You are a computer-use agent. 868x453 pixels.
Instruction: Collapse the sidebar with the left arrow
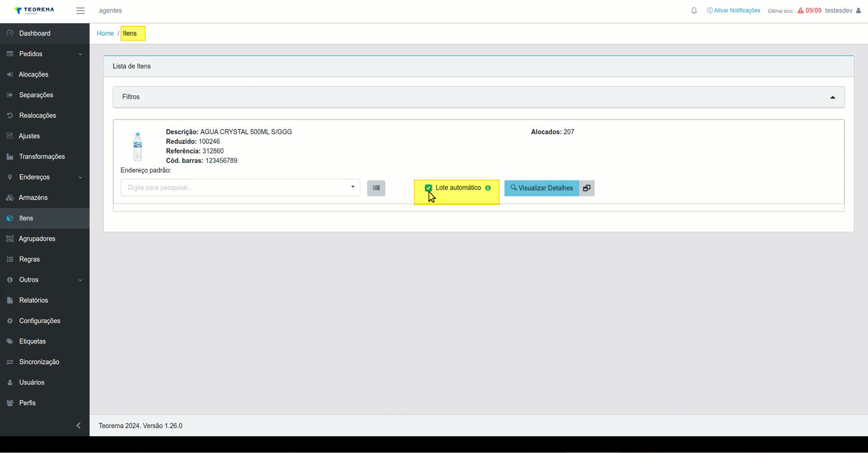coord(79,425)
